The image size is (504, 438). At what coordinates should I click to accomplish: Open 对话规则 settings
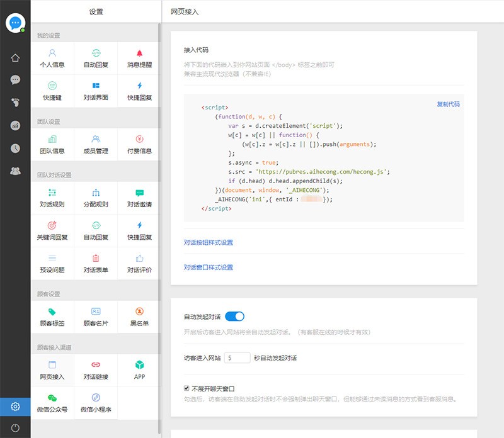52,198
